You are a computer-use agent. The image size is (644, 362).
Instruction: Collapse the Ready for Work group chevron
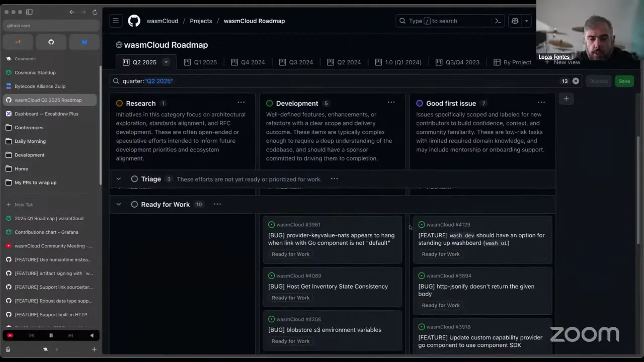(x=118, y=204)
